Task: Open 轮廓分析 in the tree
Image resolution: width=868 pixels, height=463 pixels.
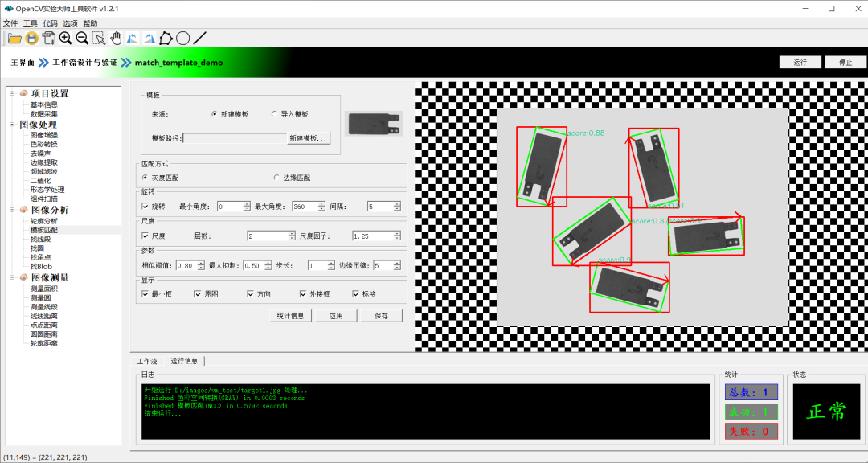Action: click(x=43, y=221)
